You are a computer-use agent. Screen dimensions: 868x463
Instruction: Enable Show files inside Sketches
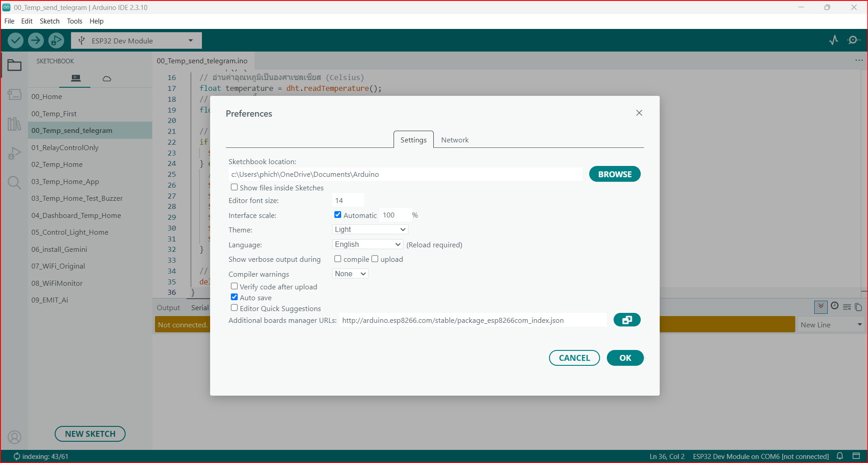234,187
